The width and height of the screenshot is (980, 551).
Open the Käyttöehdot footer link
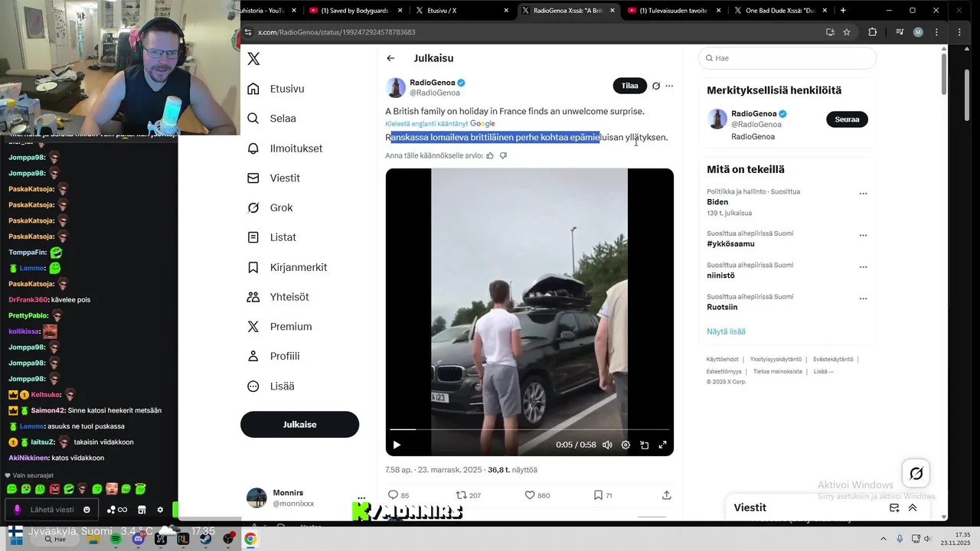coord(722,359)
